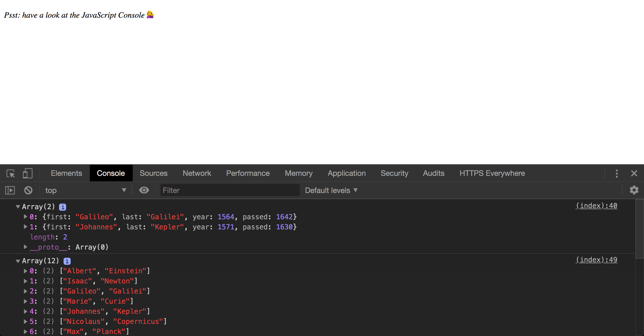The width and height of the screenshot is (644, 336).
Task: Switch to the Network tab
Action: 197,173
